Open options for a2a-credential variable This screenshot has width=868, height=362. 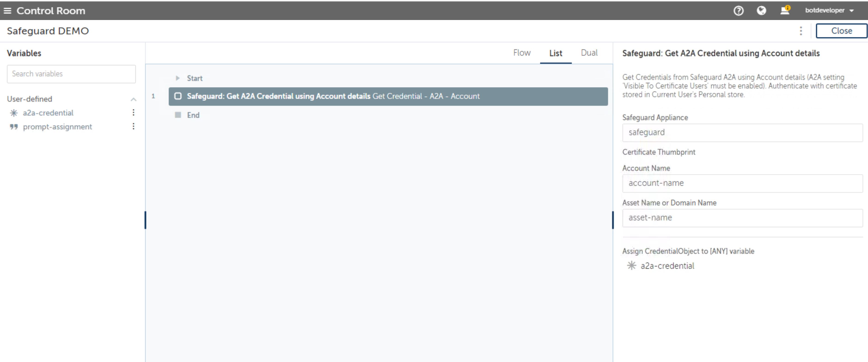[x=133, y=113]
